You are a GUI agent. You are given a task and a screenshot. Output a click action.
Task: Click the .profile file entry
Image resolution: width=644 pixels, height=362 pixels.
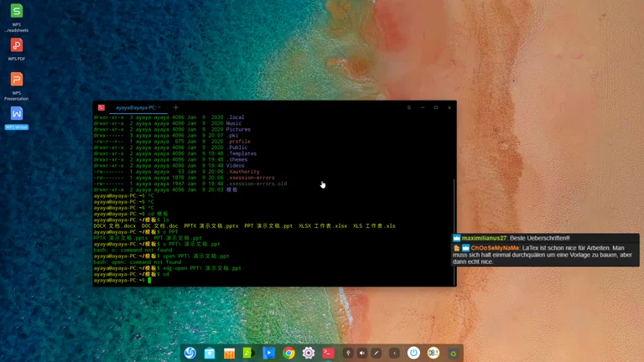click(238, 141)
